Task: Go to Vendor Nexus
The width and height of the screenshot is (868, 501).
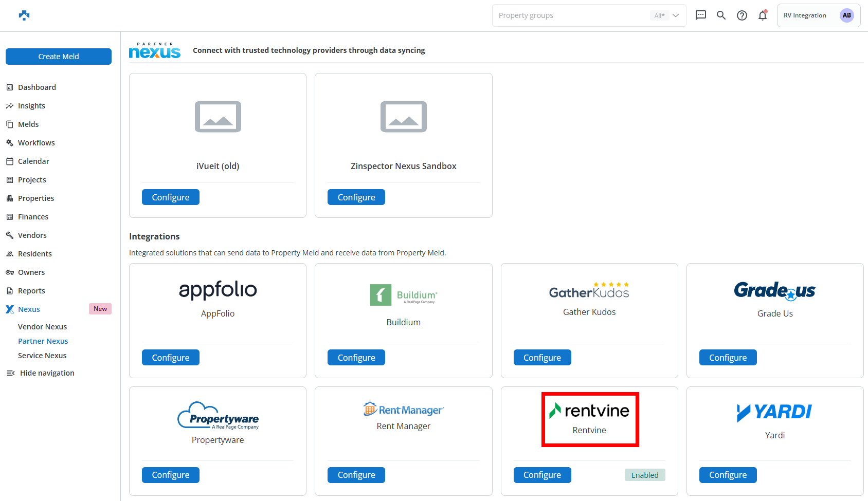Action: [x=42, y=327]
